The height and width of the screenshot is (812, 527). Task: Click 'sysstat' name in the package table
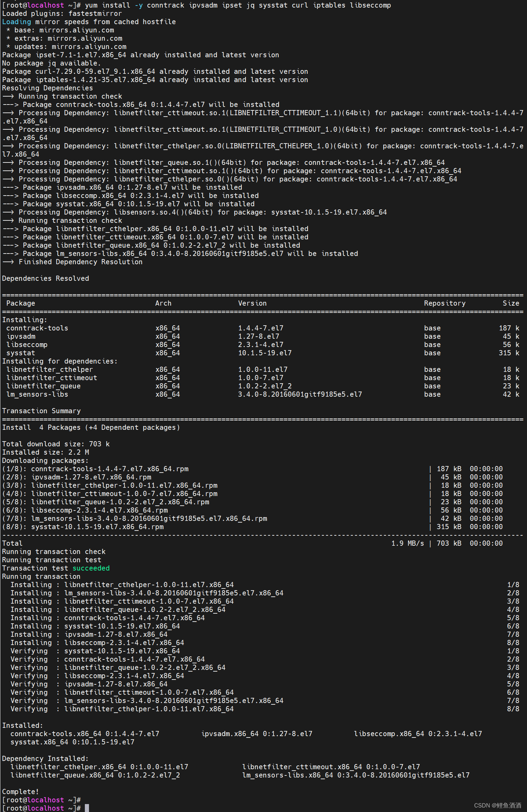pyautogui.click(x=21, y=353)
